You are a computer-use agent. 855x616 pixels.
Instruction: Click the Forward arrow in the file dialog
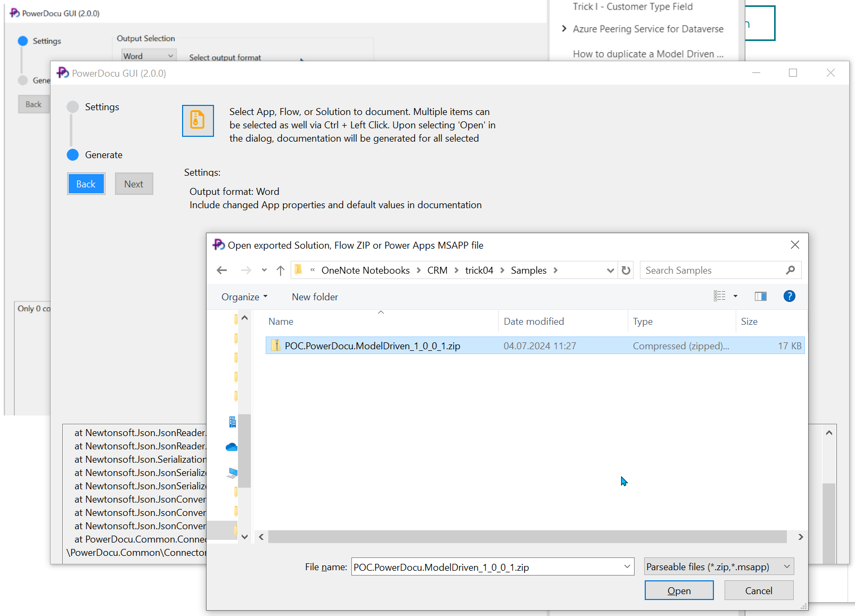(246, 270)
